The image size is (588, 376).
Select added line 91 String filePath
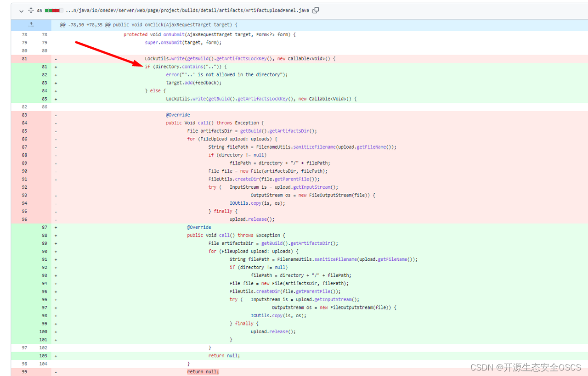tap(323, 259)
